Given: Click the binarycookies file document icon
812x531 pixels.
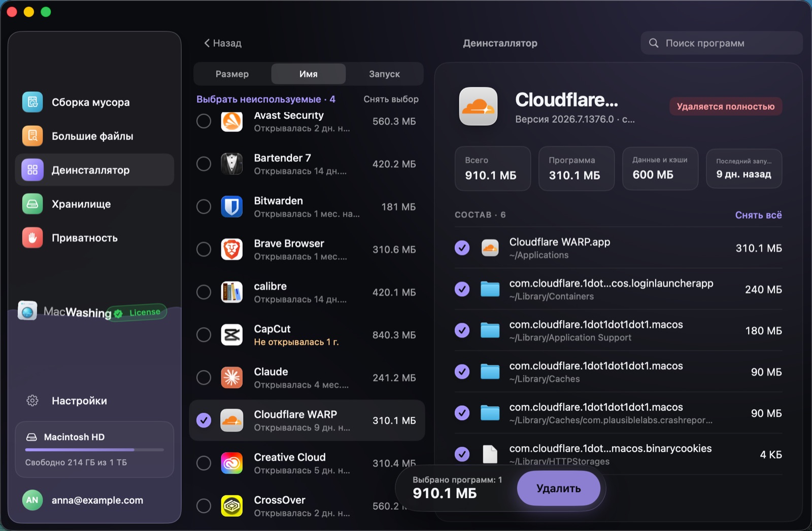Looking at the screenshot, I should click(490, 454).
